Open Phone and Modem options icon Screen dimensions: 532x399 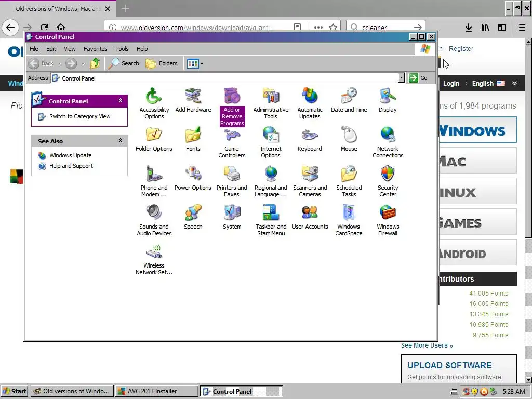click(x=154, y=181)
